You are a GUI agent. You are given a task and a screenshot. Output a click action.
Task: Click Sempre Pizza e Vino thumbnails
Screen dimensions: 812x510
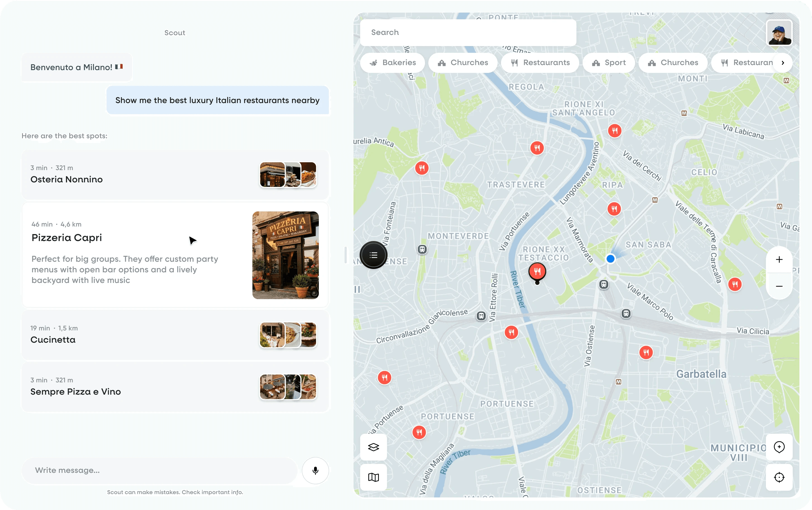click(288, 387)
